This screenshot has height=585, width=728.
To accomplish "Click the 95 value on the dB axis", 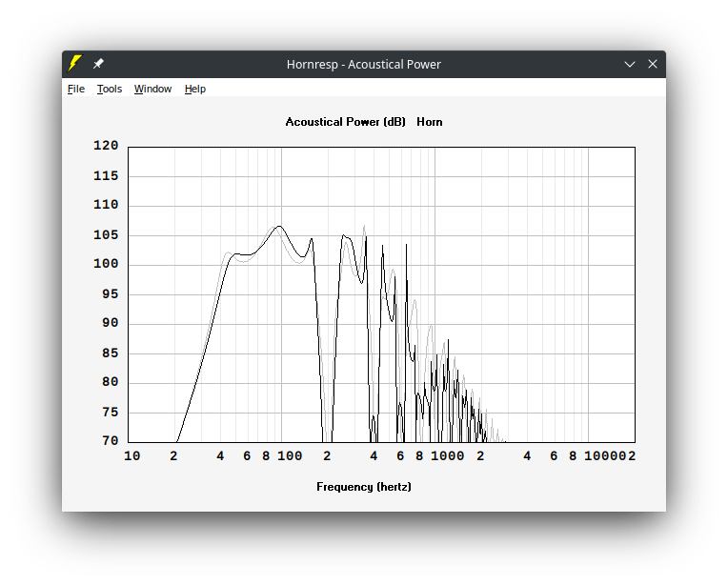I will click(x=110, y=293).
